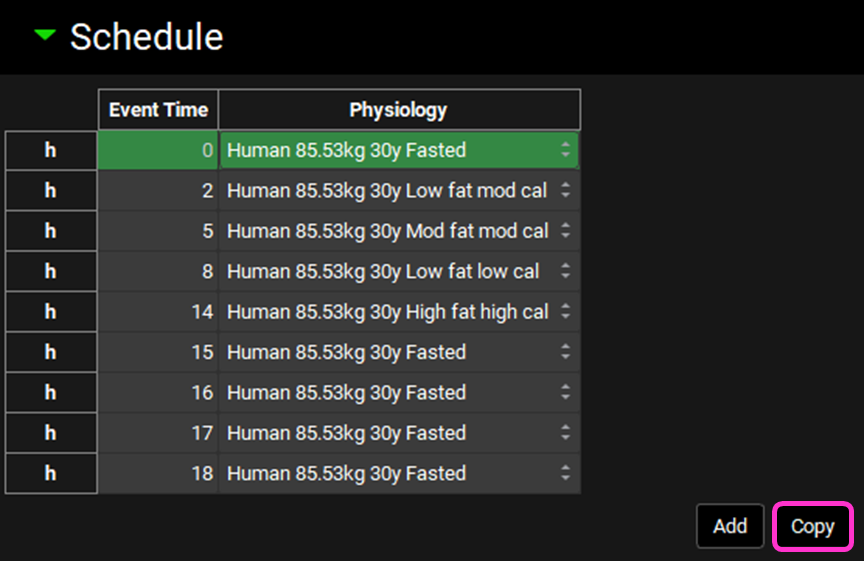Screen dimensions: 864x561
Task: Select the row header for event time 8
Action: pos(51,272)
